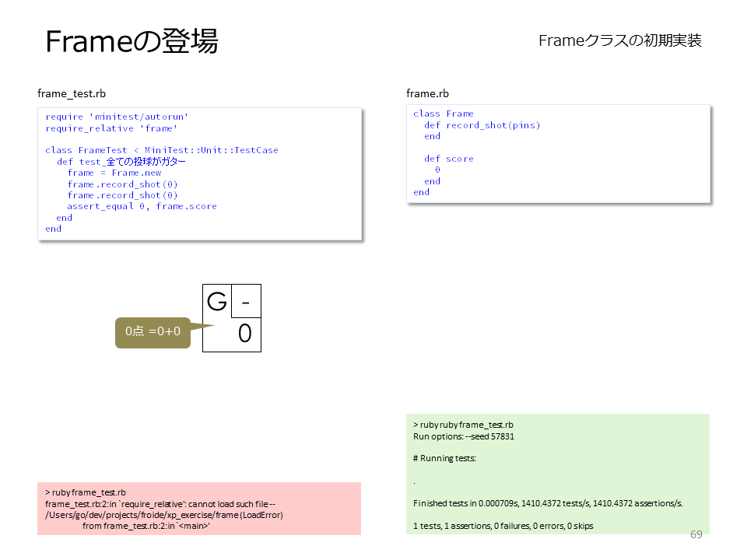Click the "assert_equal 0, frame.score" line

(142, 206)
